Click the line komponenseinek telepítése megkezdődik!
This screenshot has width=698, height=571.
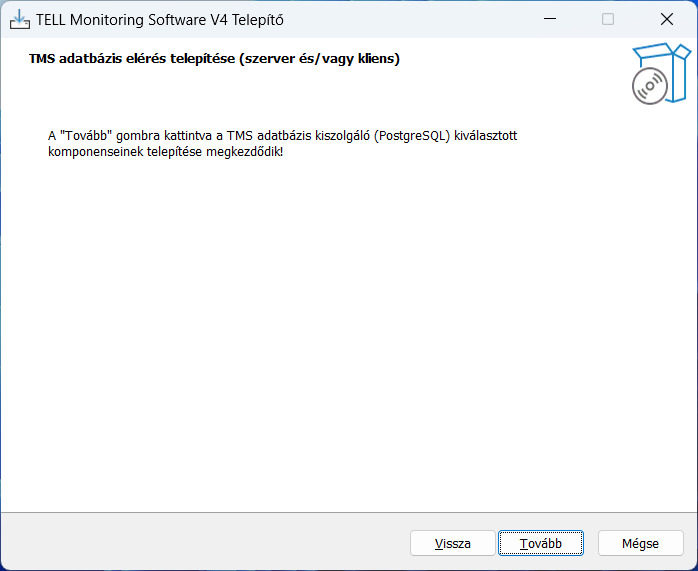[x=166, y=152]
